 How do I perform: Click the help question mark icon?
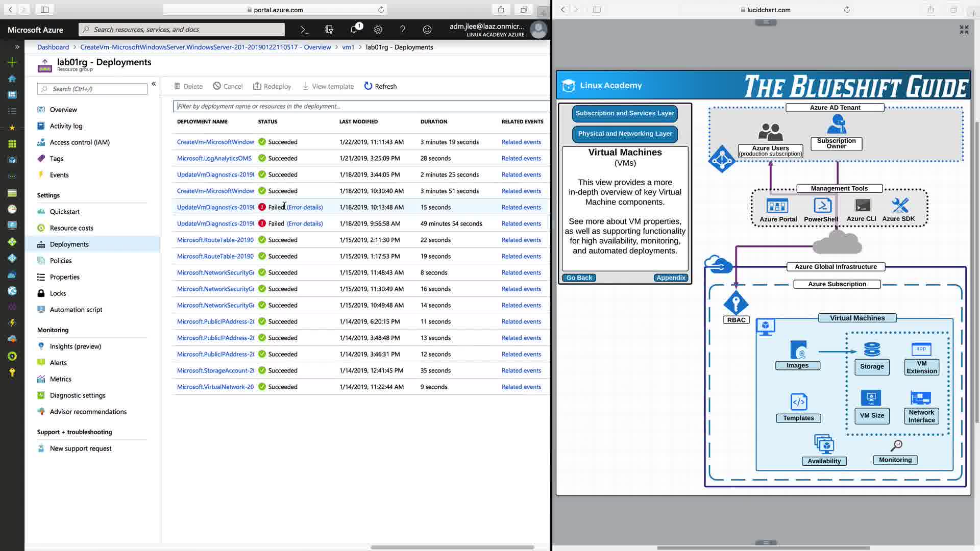(403, 30)
